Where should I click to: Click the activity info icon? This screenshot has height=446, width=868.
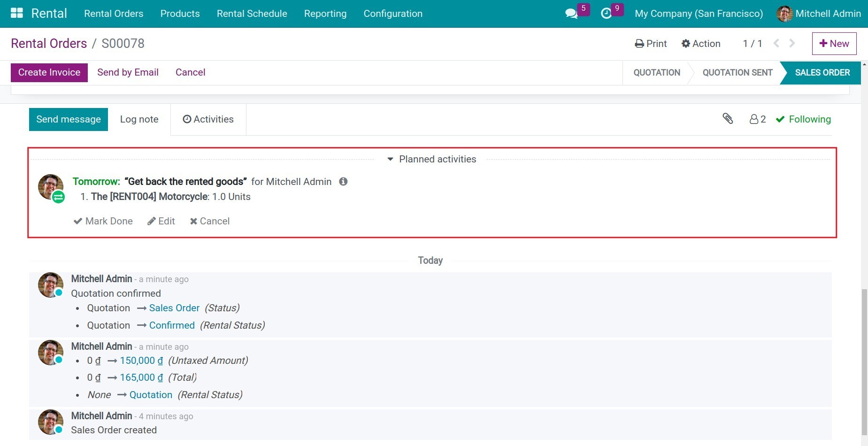coord(343,181)
